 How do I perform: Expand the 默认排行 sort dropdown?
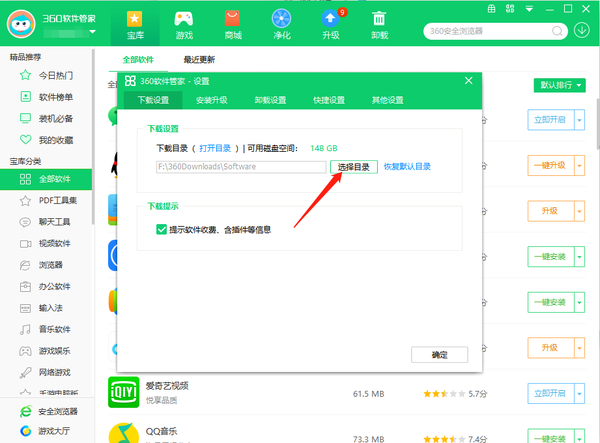click(560, 86)
